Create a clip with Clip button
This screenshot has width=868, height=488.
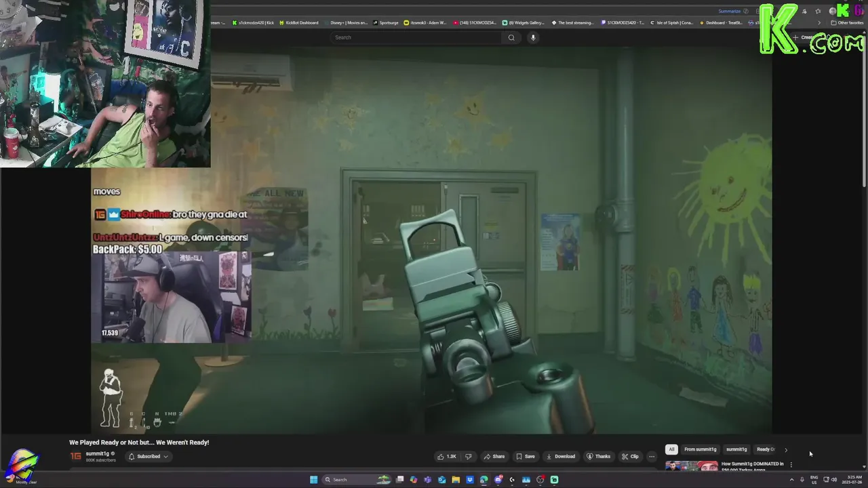point(630,456)
